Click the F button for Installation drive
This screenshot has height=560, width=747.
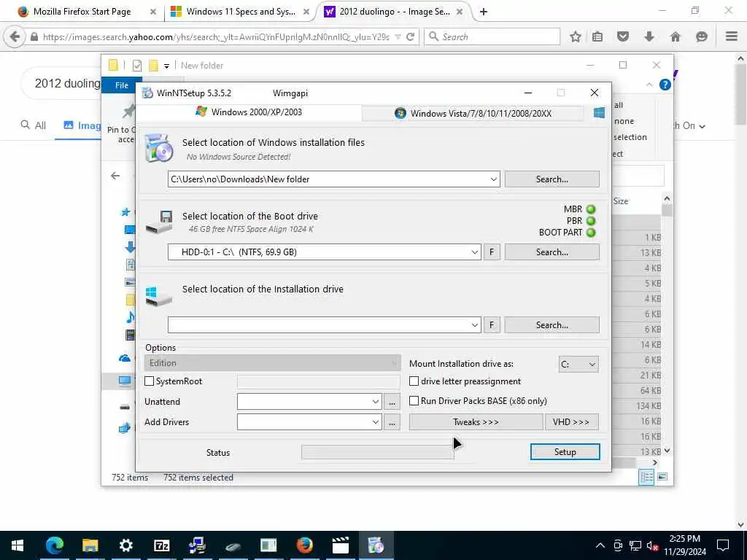pos(492,325)
